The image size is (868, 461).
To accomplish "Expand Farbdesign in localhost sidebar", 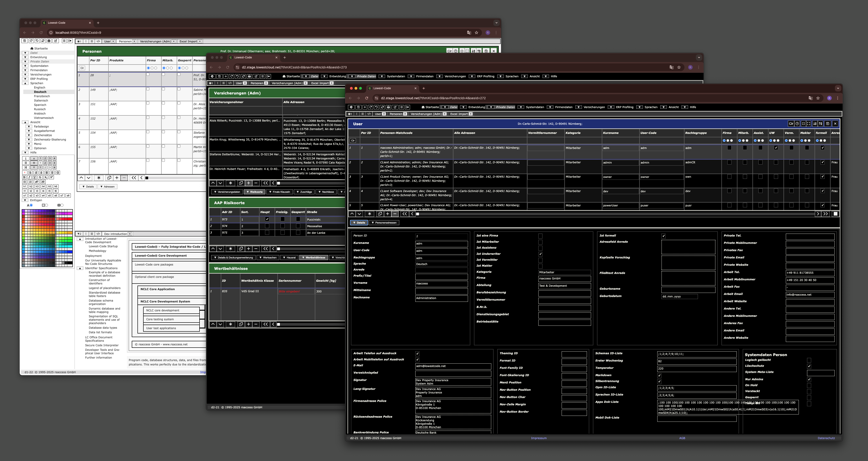I will pyautogui.click(x=29, y=127).
